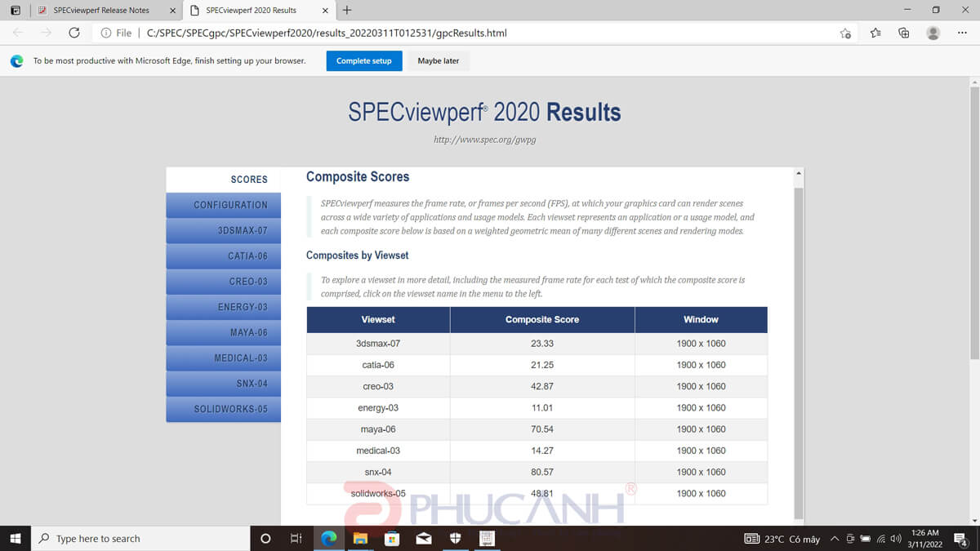Screen dimensions: 980x551
Task: Select the solidworks-05 score 48.81
Action: click(542, 493)
